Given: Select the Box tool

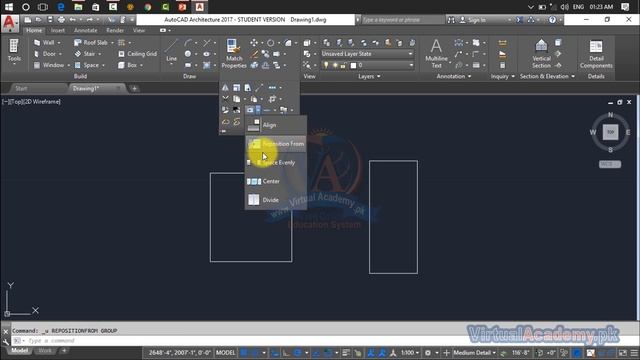Looking at the screenshot, I should click(127, 65).
